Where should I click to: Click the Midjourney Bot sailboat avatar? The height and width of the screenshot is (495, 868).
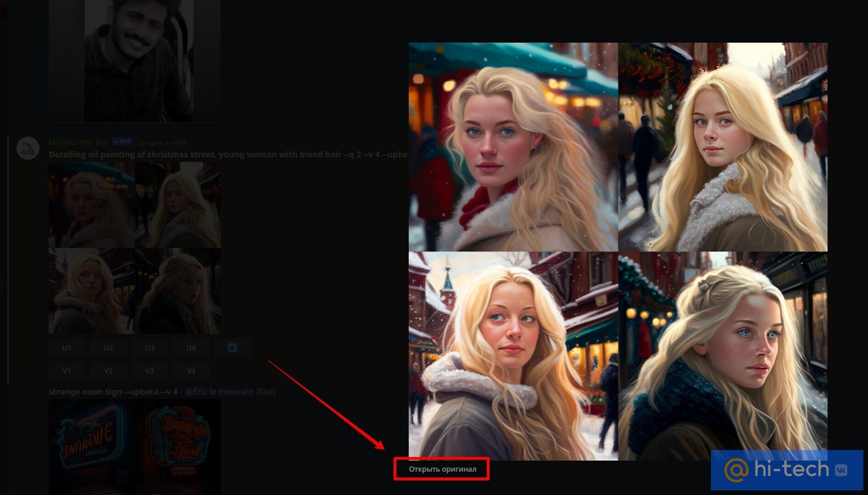coord(28,148)
